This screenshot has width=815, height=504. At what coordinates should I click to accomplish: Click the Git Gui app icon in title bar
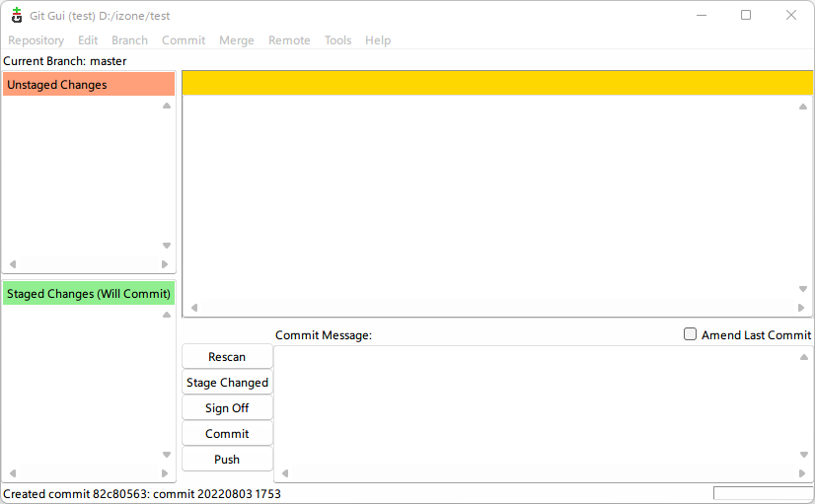coord(17,15)
